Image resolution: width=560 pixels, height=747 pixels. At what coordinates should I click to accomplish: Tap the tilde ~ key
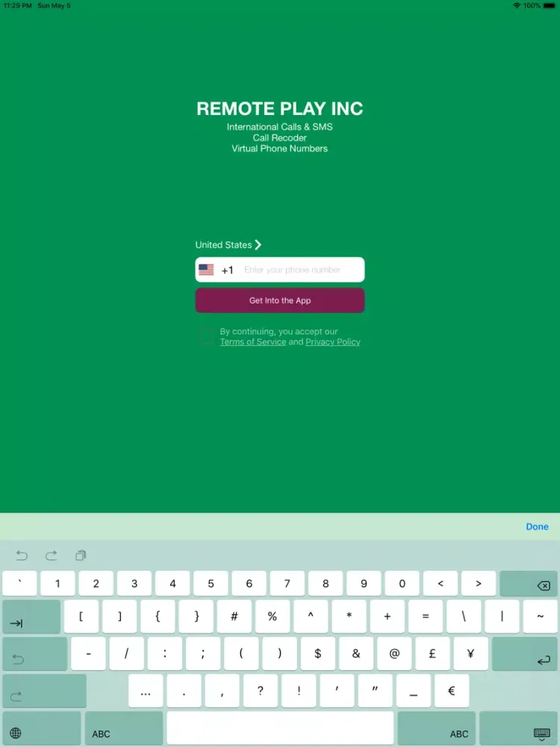click(540, 617)
